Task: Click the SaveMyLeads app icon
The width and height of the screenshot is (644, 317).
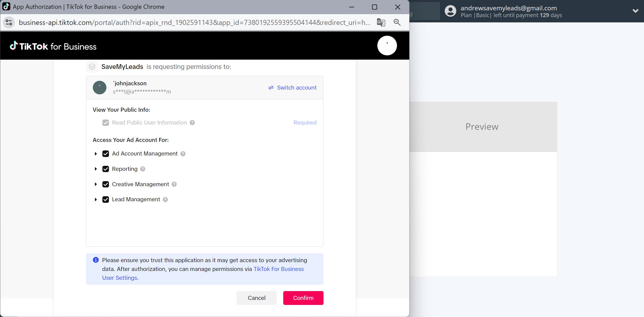Action: pos(92,67)
